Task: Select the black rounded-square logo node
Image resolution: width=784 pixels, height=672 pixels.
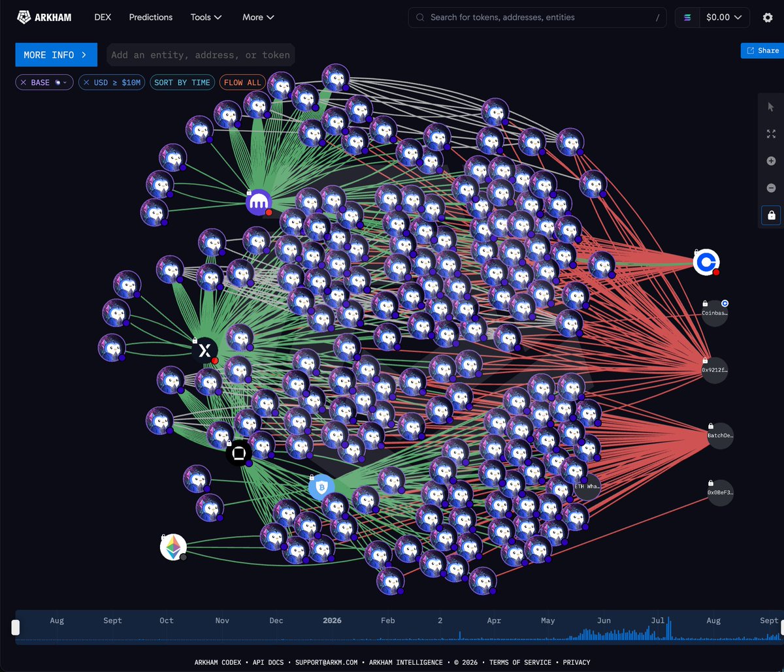Action: point(239,453)
